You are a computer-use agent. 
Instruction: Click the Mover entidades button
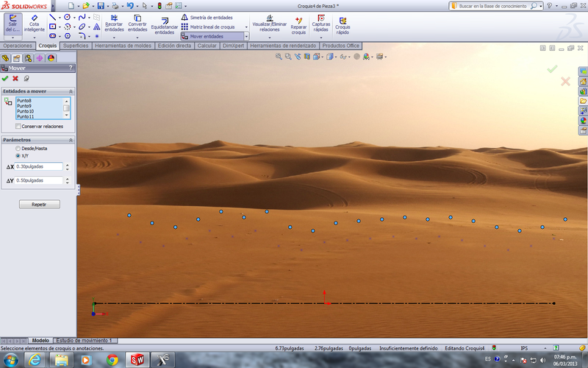[x=212, y=36]
